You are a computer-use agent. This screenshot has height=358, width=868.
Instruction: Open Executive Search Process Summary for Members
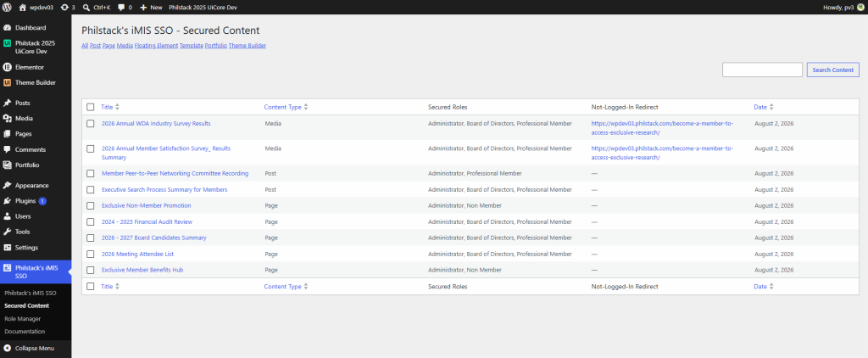click(164, 189)
